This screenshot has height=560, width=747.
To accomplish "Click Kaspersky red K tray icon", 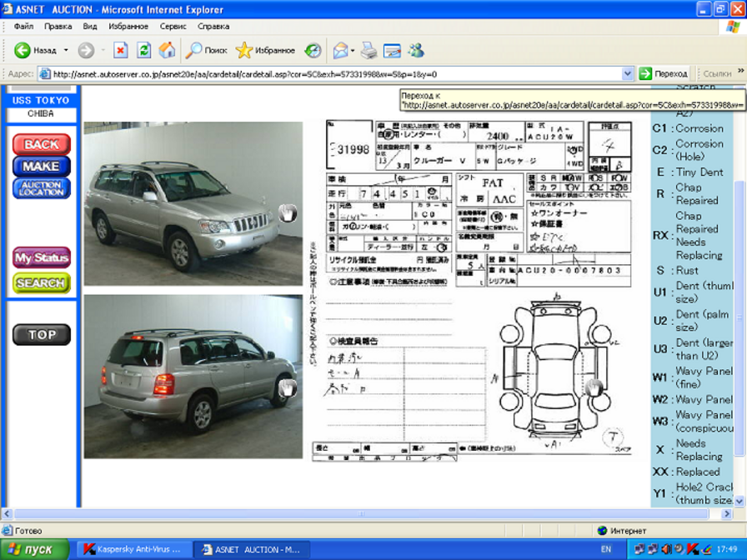I will coord(693,549).
